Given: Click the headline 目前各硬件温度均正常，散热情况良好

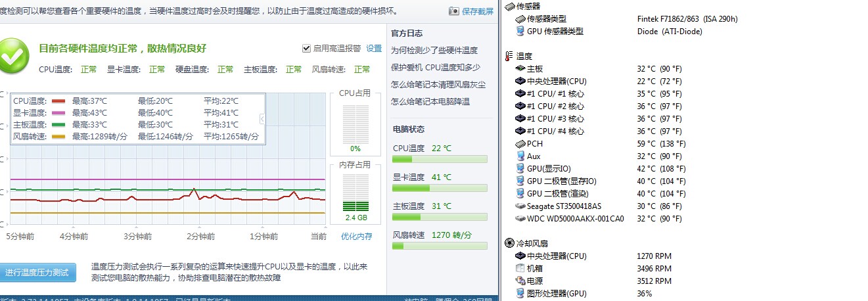Looking at the screenshot, I should [123, 48].
